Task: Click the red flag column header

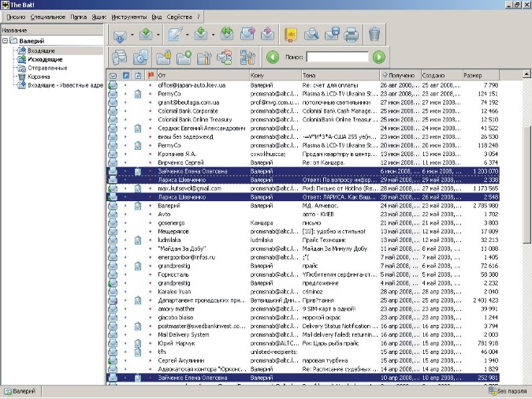Action: coord(151,76)
